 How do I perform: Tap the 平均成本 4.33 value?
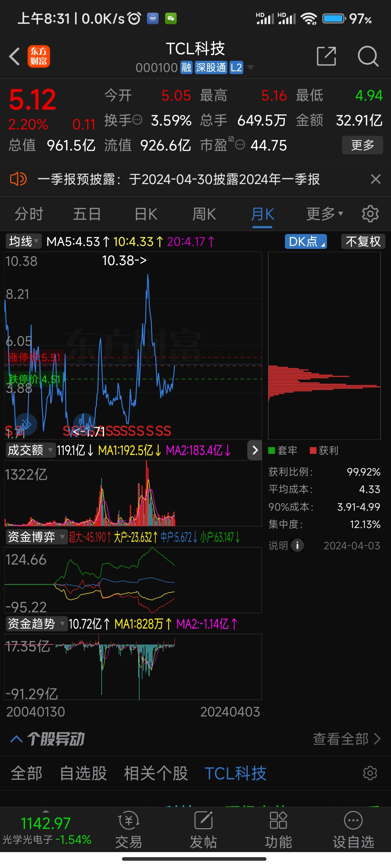370,489
